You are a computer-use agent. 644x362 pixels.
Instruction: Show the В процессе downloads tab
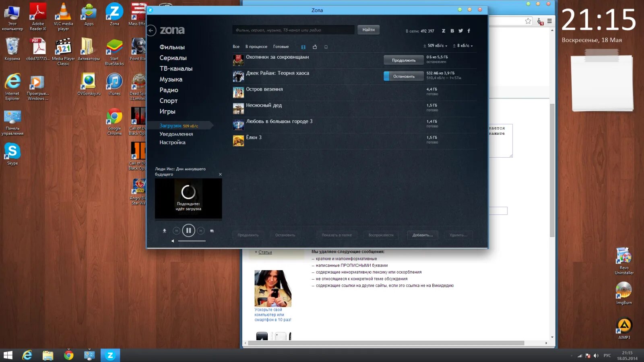coord(256,47)
